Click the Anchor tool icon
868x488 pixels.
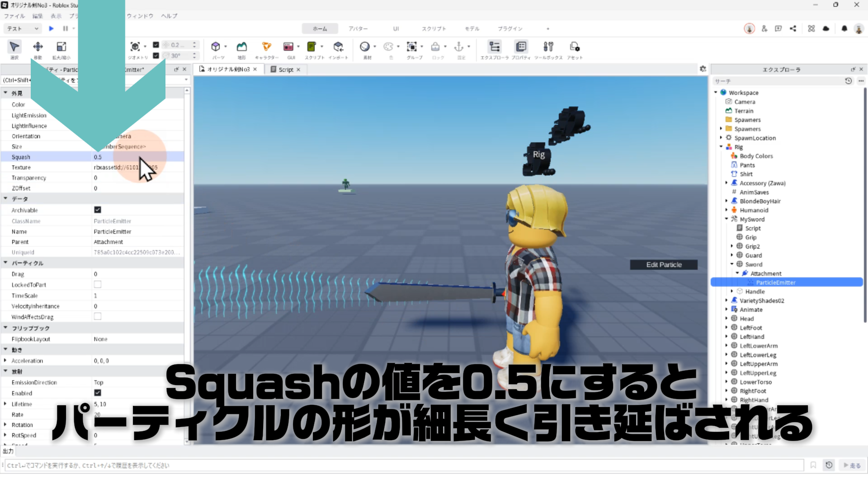459,47
